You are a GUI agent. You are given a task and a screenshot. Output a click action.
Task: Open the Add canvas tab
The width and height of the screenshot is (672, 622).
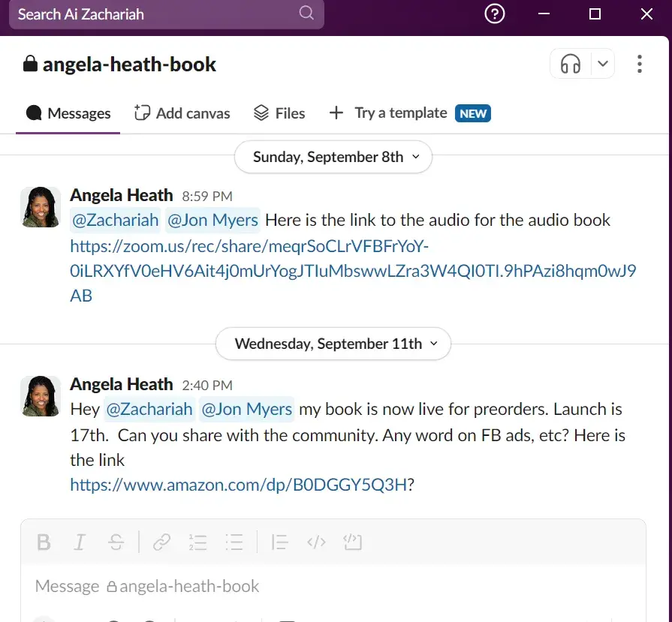click(182, 113)
